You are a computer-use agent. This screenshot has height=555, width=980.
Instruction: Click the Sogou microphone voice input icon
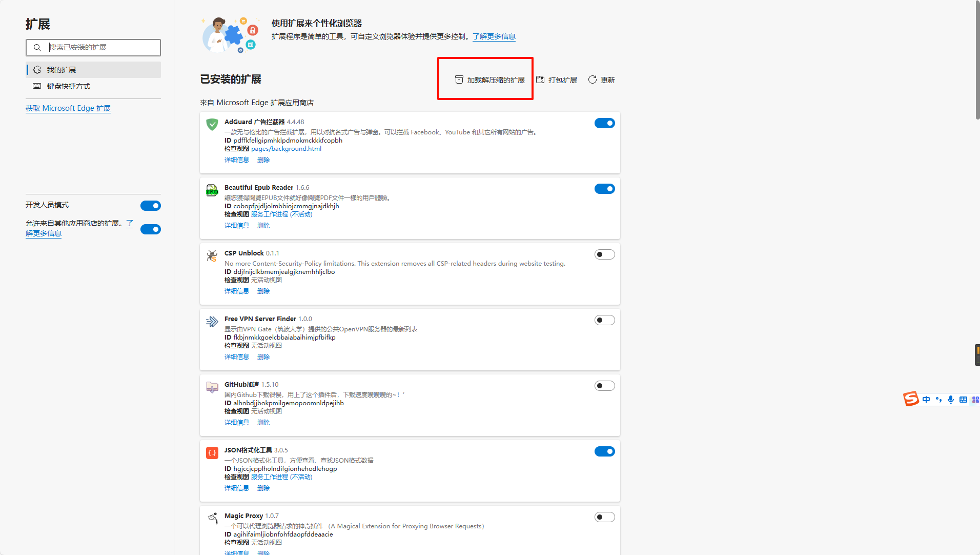[951, 400]
